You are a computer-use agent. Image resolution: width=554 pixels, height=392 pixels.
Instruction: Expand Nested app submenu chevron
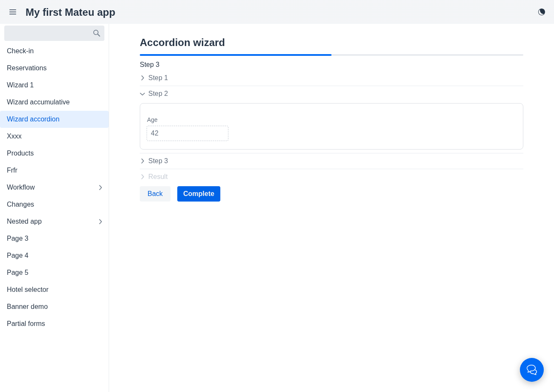[101, 222]
